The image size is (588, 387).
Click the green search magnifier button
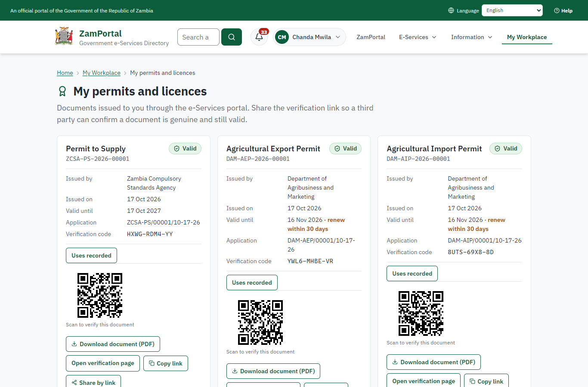click(232, 37)
